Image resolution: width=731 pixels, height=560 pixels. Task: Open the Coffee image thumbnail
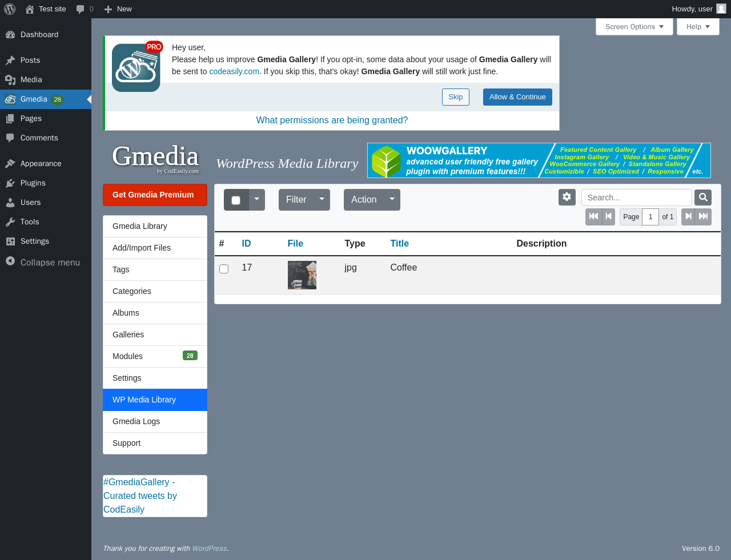tap(302, 275)
